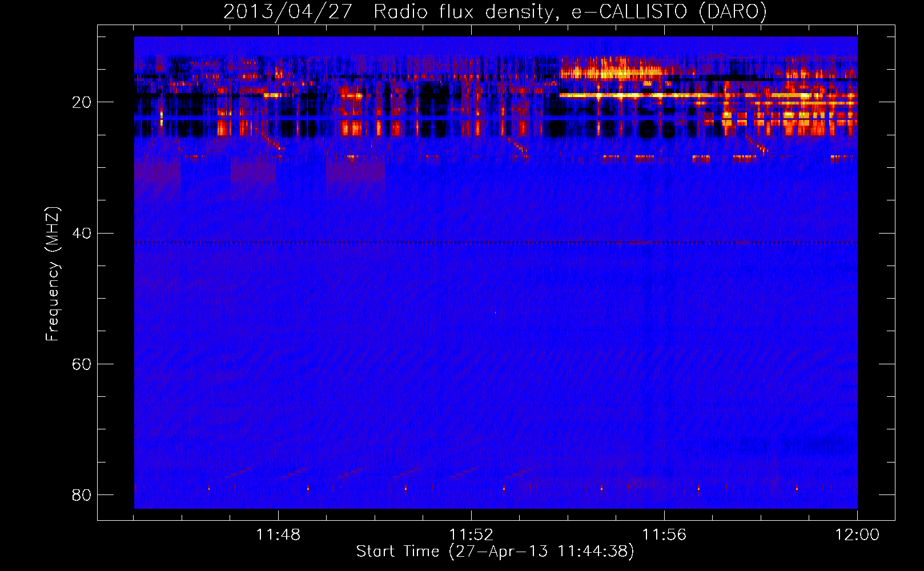Click the 11:56 time tick label
Viewport: 924px width, 571px height.
(x=664, y=535)
